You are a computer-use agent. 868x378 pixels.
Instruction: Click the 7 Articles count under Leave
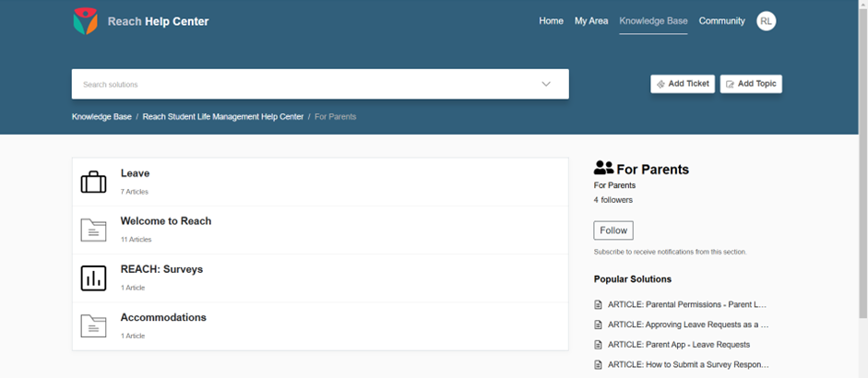click(135, 192)
